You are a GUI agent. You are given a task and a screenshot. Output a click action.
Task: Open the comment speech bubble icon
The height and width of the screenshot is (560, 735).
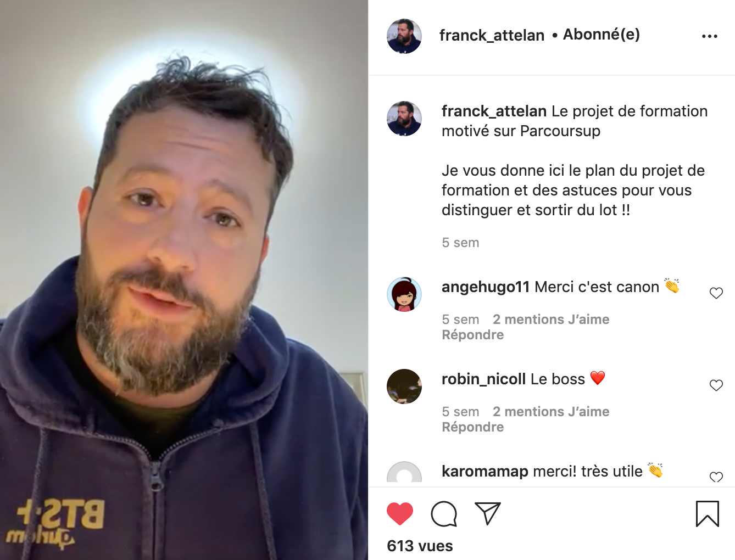(x=444, y=514)
